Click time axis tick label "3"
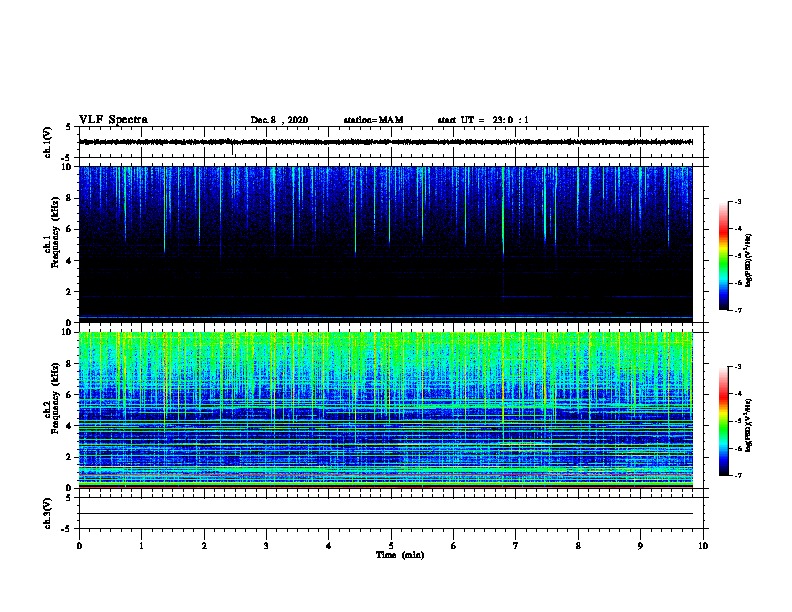792x612 pixels. point(266,545)
